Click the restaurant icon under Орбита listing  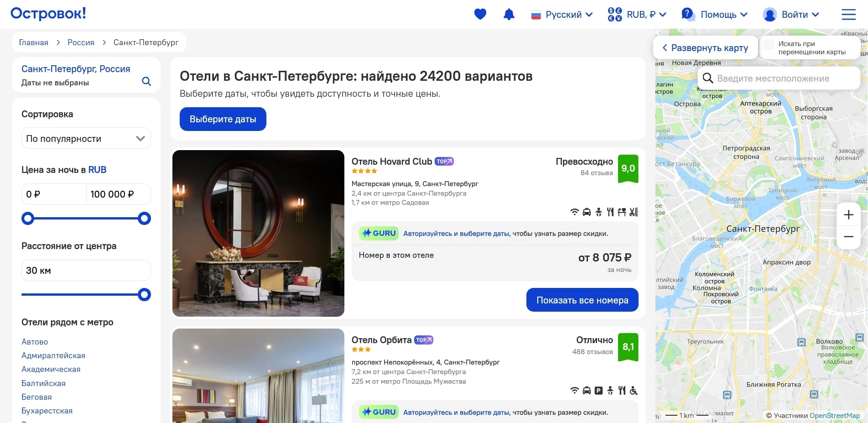pos(621,391)
